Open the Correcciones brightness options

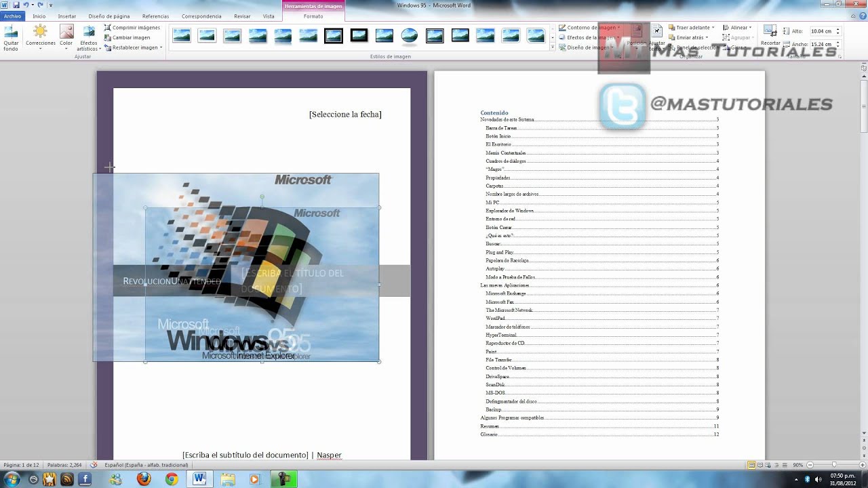click(41, 37)
